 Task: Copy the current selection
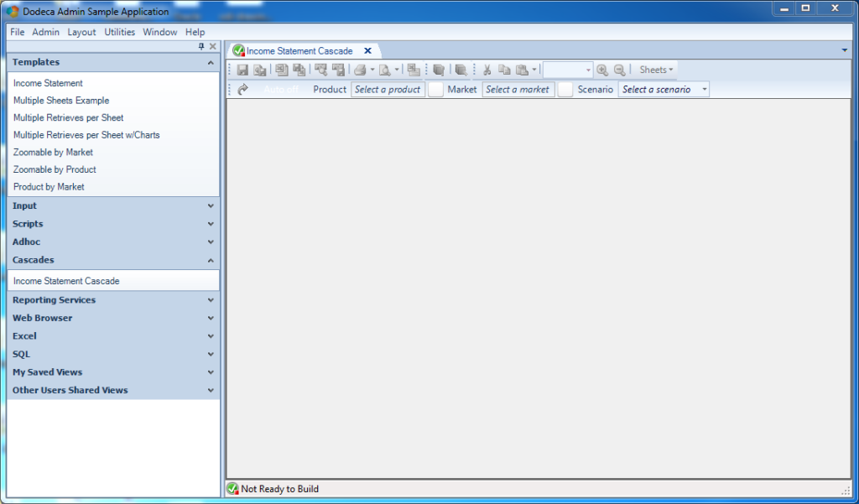[504, 70]
